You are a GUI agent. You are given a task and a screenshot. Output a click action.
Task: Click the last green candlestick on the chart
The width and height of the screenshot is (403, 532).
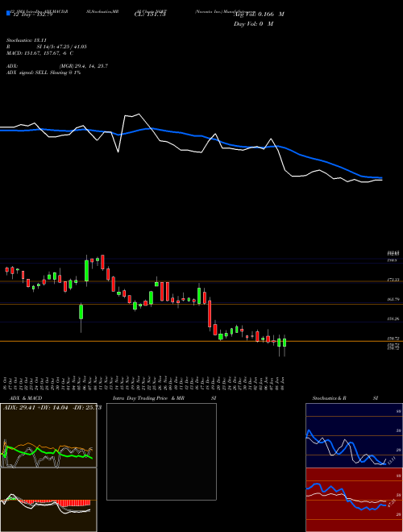285,343
